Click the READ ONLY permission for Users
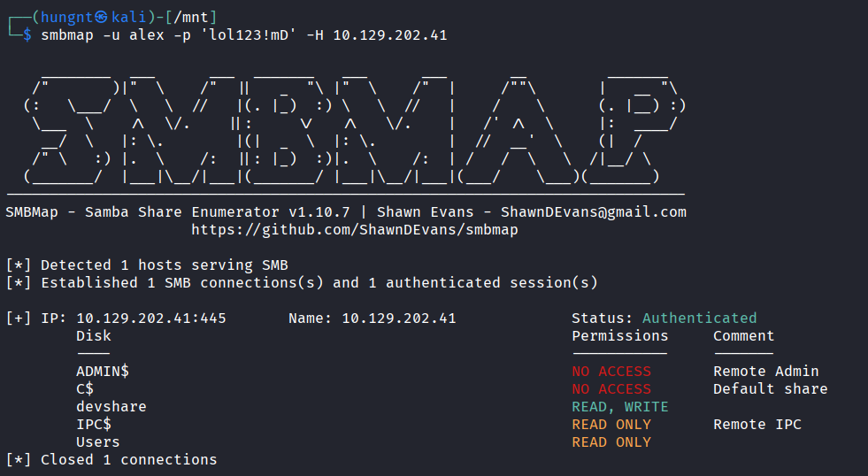This screenshot has height=476, width=868. (611, 442)
